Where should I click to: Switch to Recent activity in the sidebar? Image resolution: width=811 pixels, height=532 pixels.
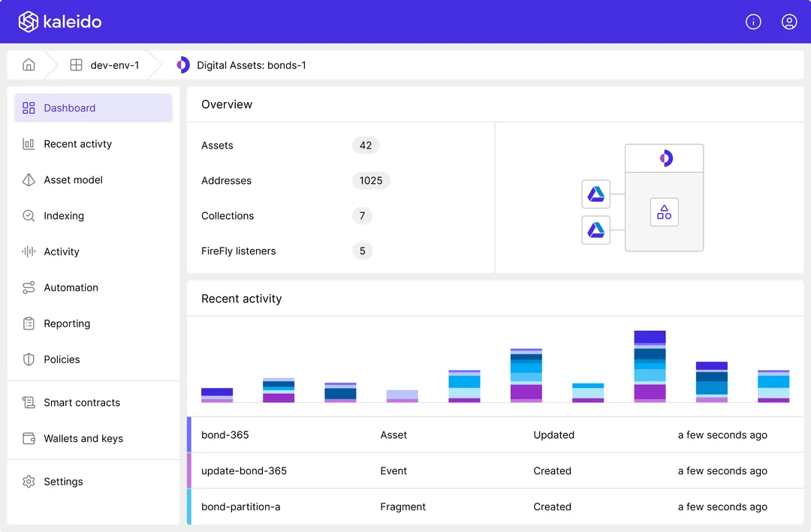click(93, 144)
